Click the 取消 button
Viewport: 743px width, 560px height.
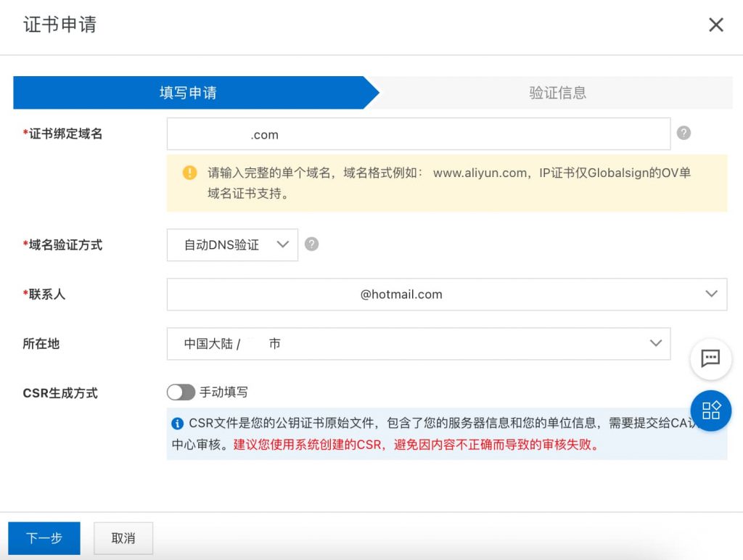[123, 538]
